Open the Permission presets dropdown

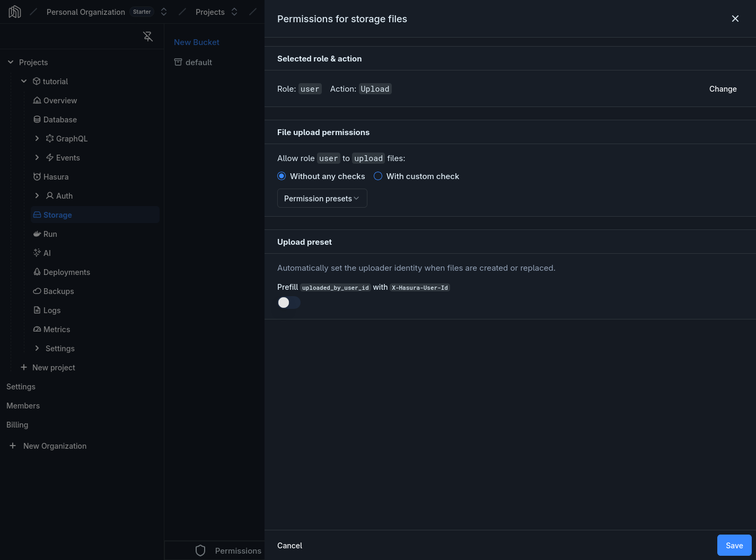[322, 198]
